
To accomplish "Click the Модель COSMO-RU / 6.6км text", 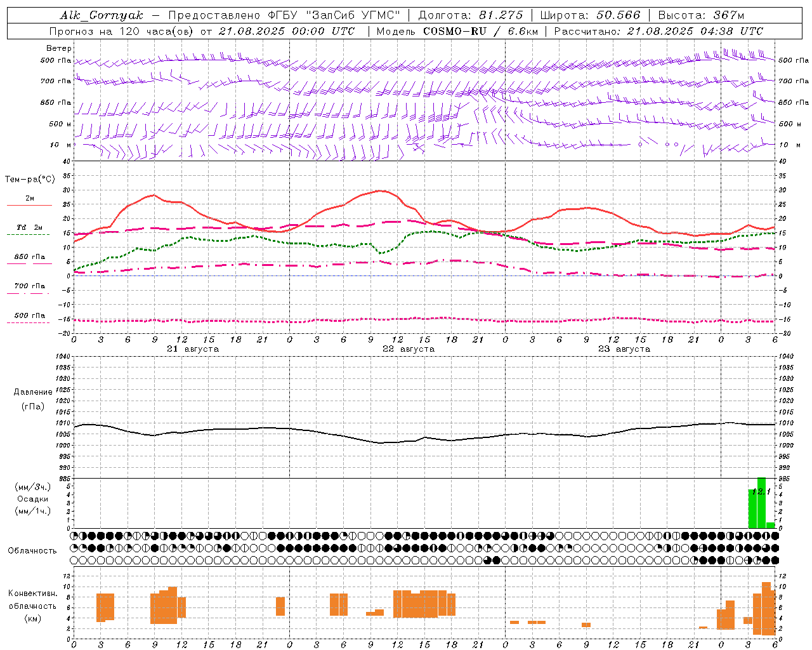I will tap(457, 31).
